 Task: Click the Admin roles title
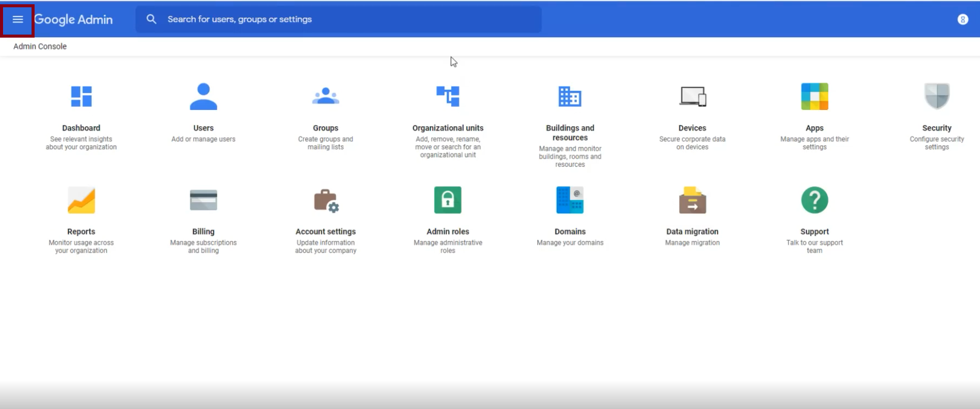coord(448,232)
